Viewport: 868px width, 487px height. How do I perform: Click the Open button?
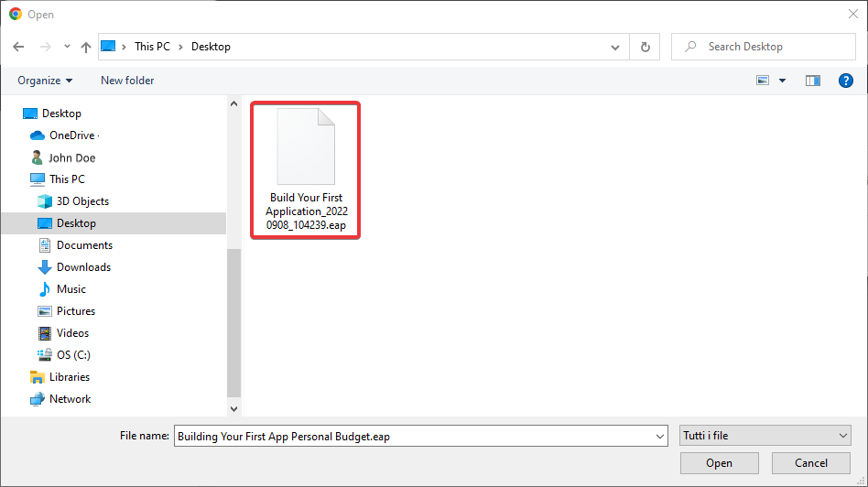point(719,463)
